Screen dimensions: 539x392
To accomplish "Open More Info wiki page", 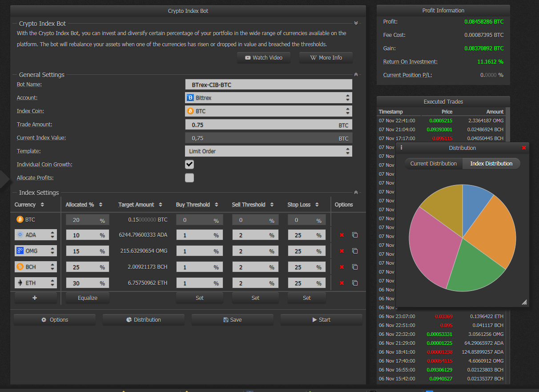I will [x=326, y=58].
